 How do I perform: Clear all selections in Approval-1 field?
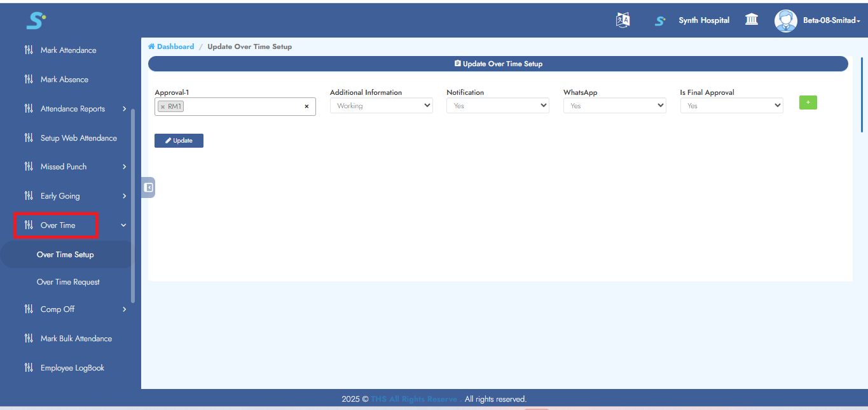[x=307, y=107]
